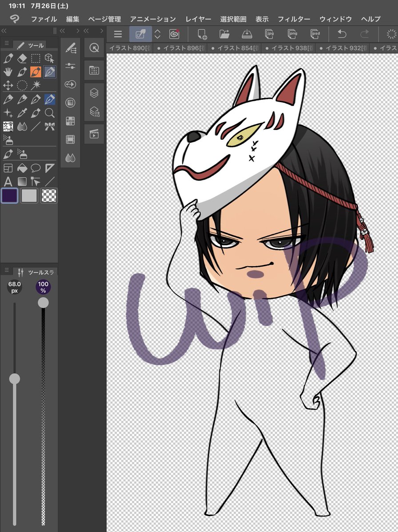Open the Tool Slider palette hamburger menu
Viewport: 398px width, 532px height.
coord(7,270)
